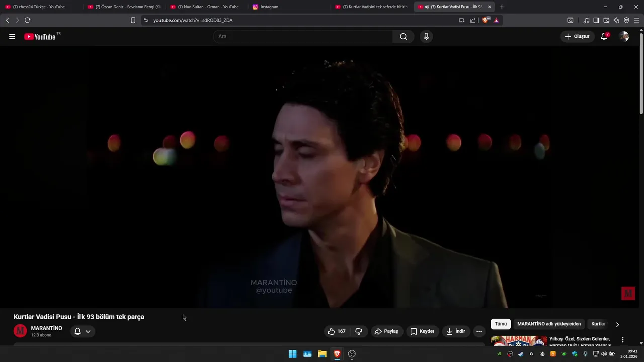Open Brave Wallet icon
The image size is (644, 362).
606,20
